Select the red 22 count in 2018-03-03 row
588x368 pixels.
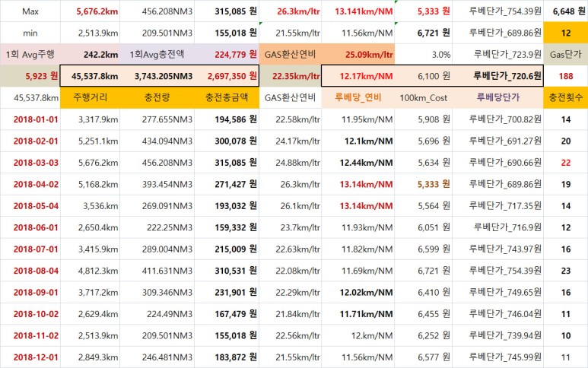565,163
